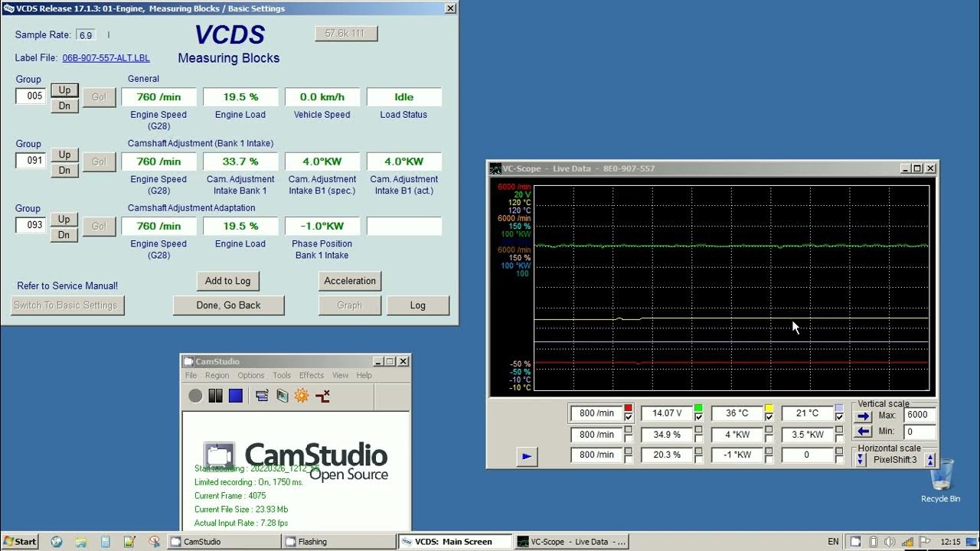Open the CamStudio Options menu

[x=250, y=375]
